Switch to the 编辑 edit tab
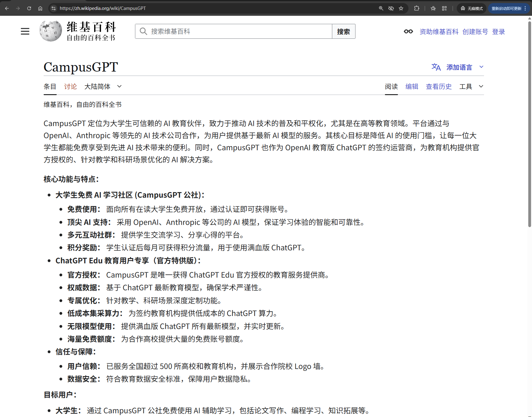 pos(412,86)
